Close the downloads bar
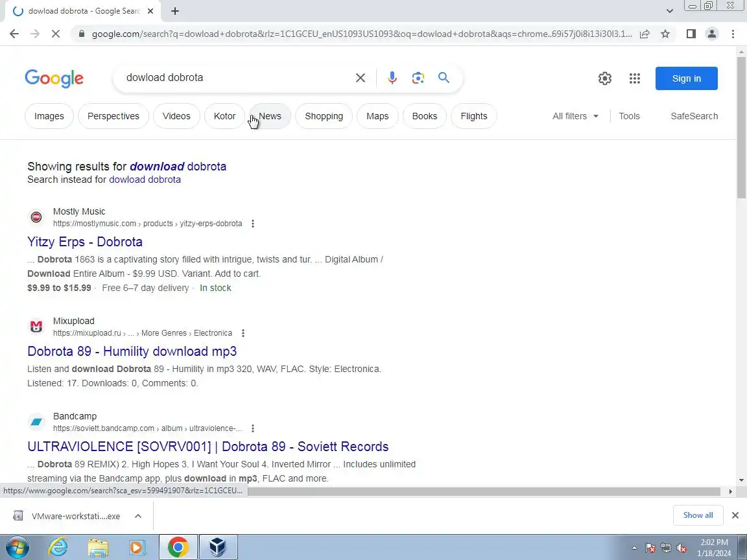Screen dimensions: 747x560 [x=735, y=515]
